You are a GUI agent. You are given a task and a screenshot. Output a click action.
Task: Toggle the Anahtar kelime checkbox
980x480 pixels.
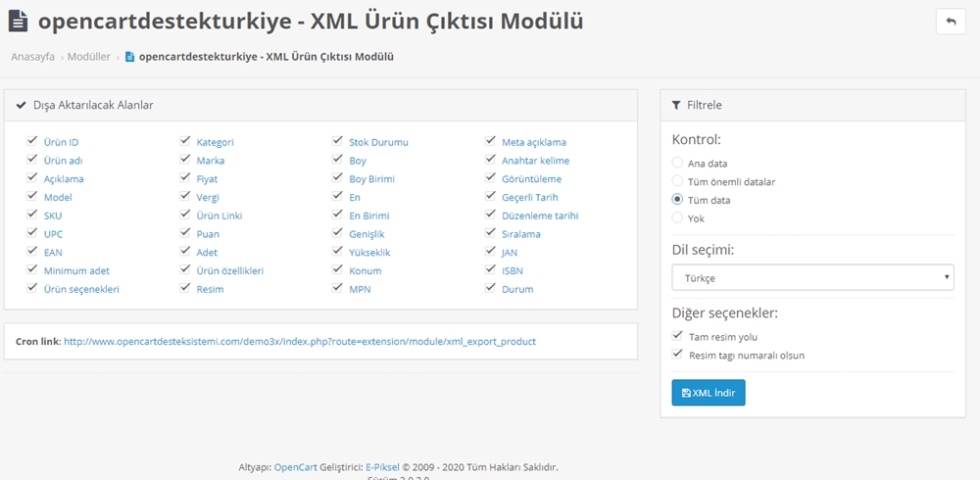[x=491, y=159]
